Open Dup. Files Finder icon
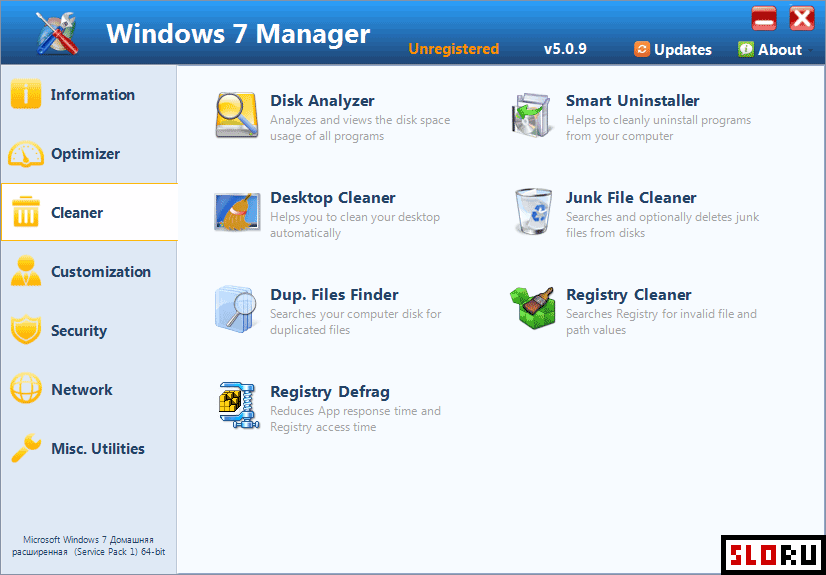 click(235, 309)
